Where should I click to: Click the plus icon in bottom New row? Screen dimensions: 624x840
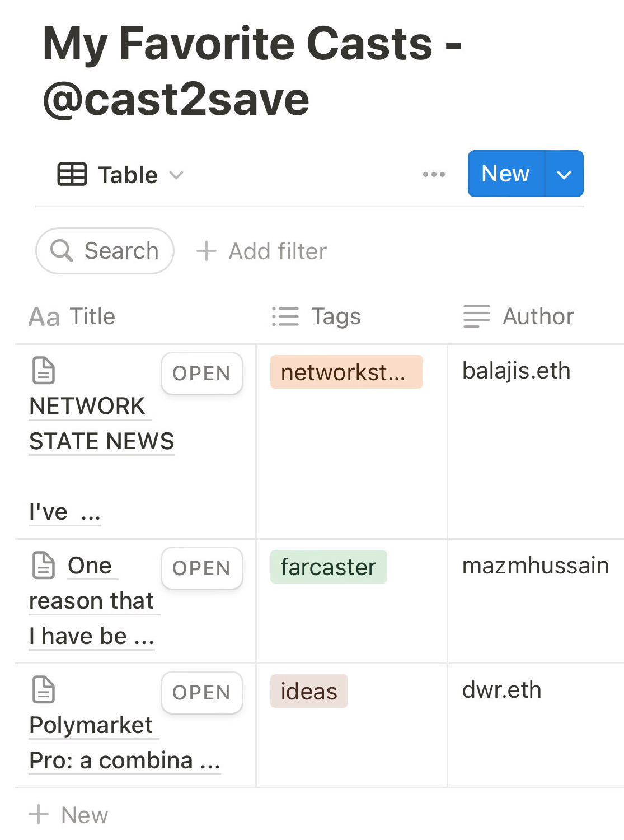39,814
